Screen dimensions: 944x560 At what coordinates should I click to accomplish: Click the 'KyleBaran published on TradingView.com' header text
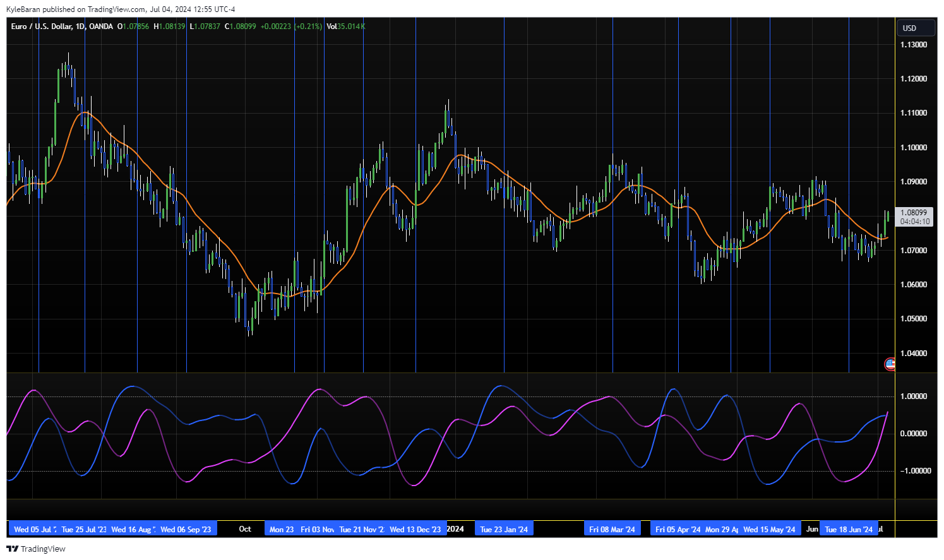click(76, 9)
